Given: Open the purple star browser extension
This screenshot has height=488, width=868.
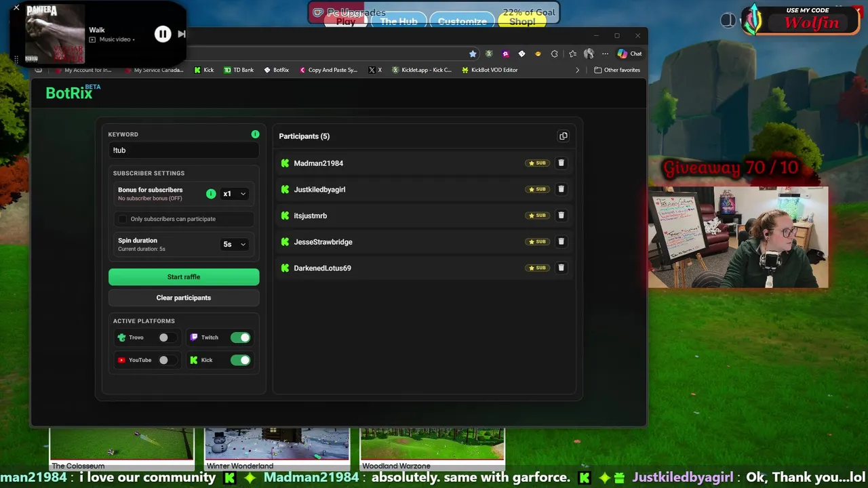Looking at the screenshot, I should coord(505,54).
